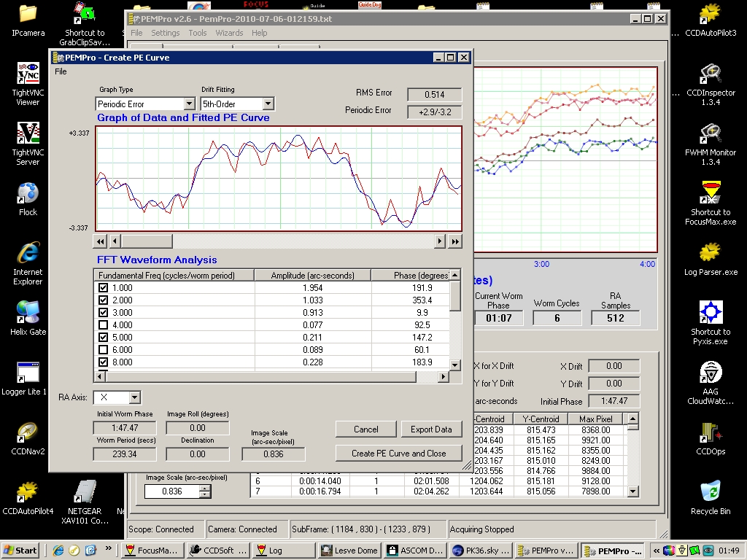The width and height of the screenshot is (747, 560).
Task: Open the Logger Lite desktop icon
Action: (28, 373)
